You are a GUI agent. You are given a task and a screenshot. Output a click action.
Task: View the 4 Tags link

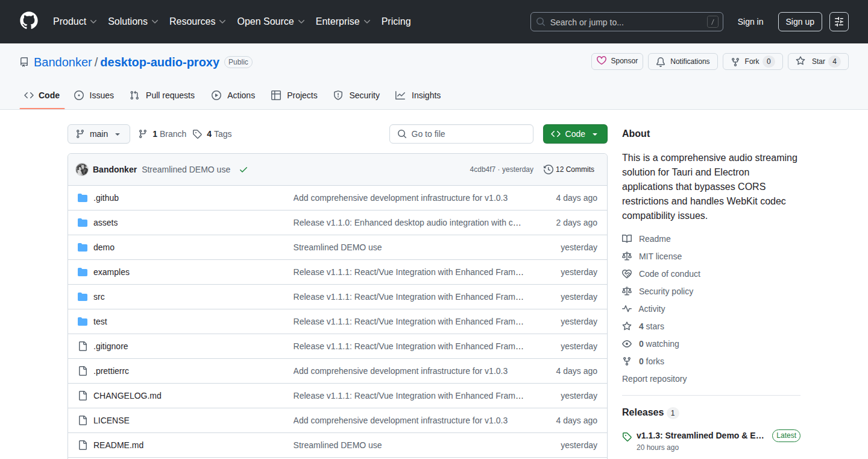[x=212, y=134]
